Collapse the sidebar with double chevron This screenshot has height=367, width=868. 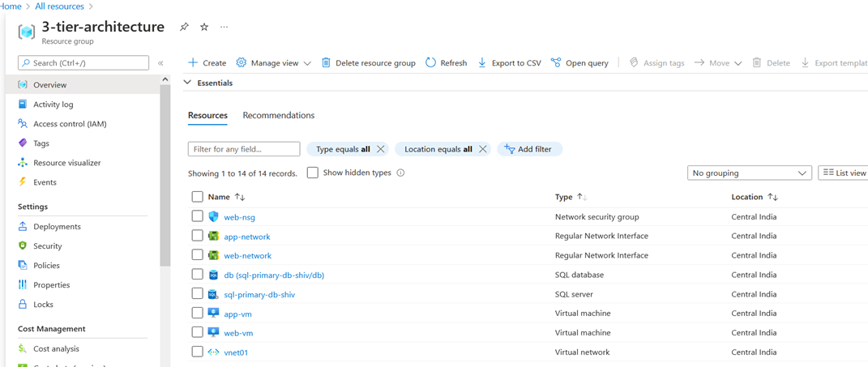(x=160, y=63)
